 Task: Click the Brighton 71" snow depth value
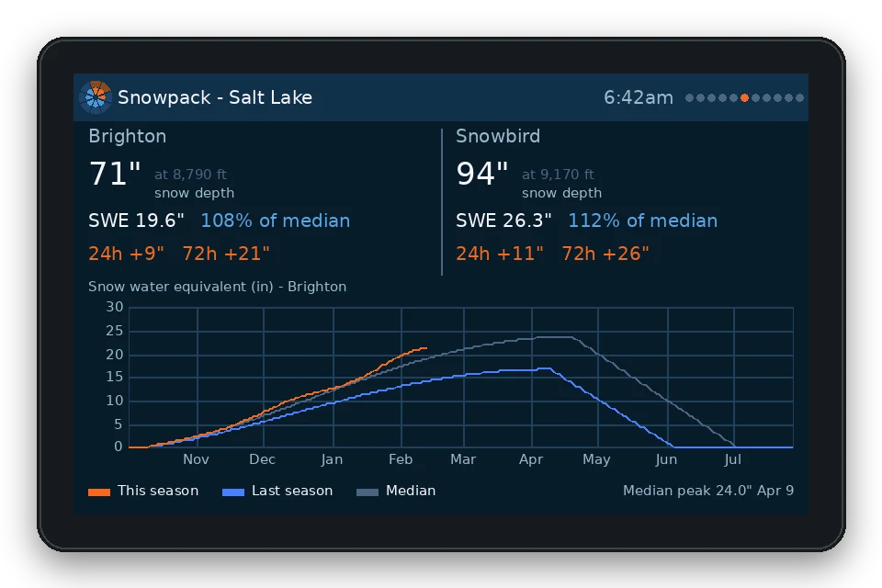pyautogui.click(x=115, y=174)
